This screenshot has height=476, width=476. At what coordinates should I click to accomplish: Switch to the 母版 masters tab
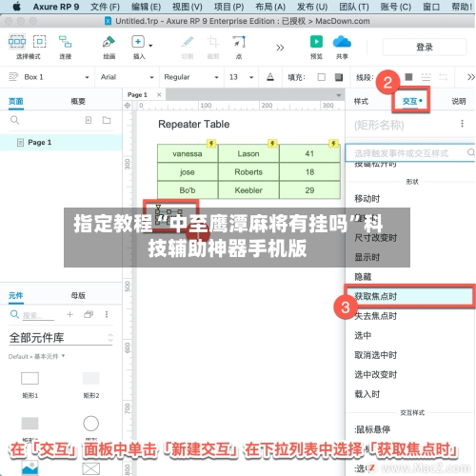click(78, 296)
